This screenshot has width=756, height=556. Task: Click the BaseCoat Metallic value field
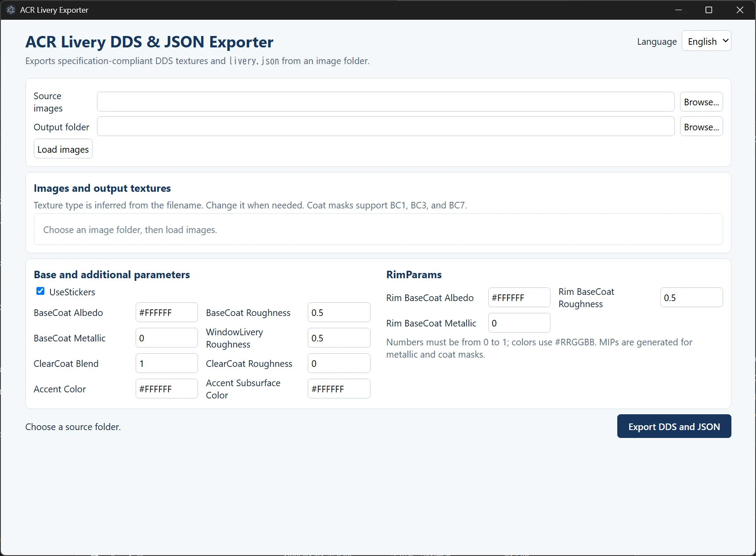tap(166, 338)
